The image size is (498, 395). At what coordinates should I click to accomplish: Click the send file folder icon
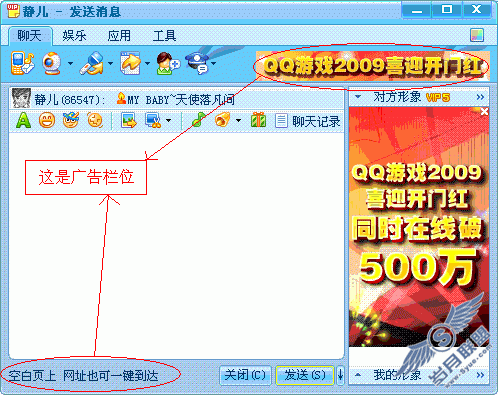coord(130,63)
